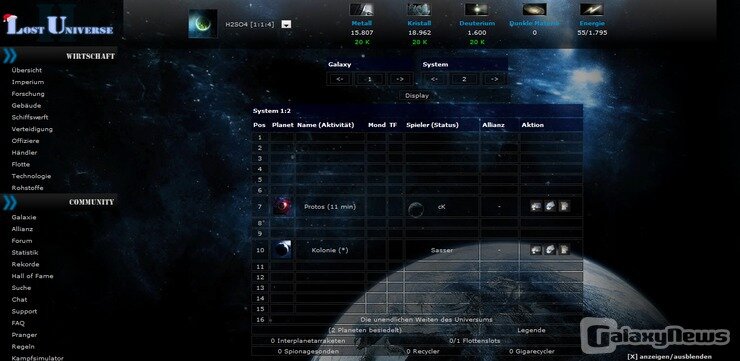Click third action icon in Kolonie row
Screen dimensions: 740x361
tap(564, 250)
